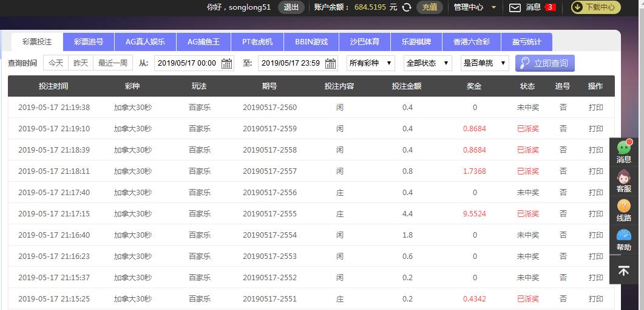Select the 昨天 query time option
Image resolution: width=644 pixels, height=310 pixels.
point(81,63)
